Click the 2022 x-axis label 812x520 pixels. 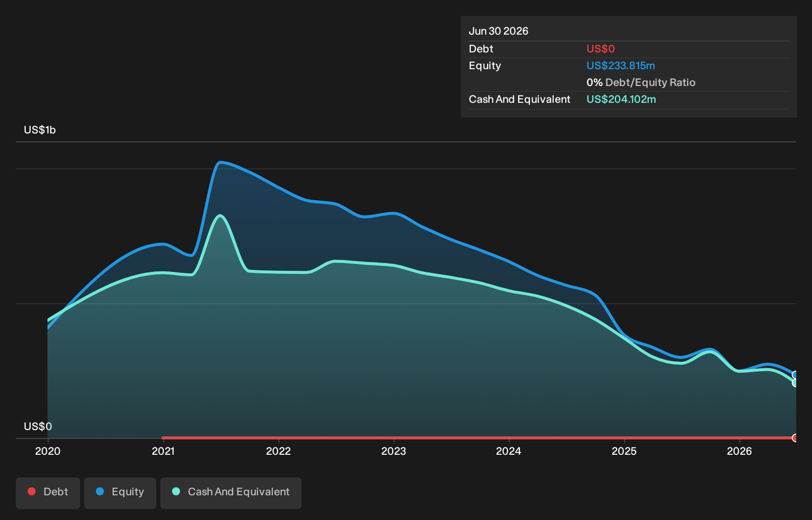(278, 451)
